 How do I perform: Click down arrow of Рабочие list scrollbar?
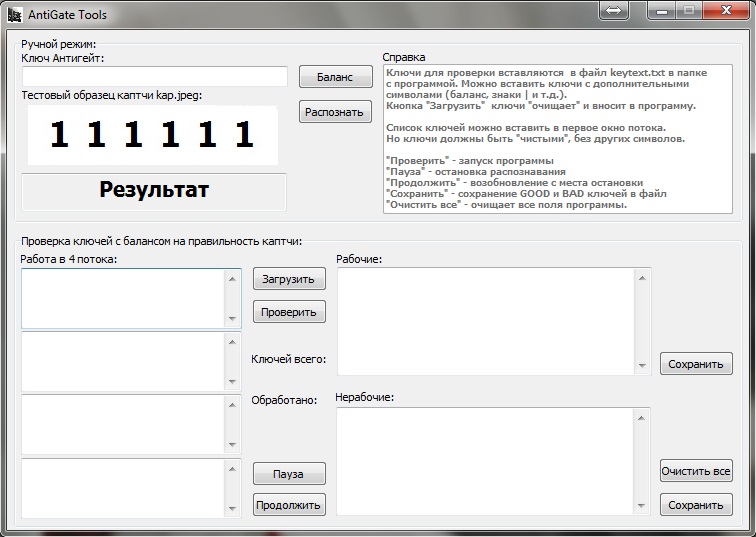pos(642,365)
